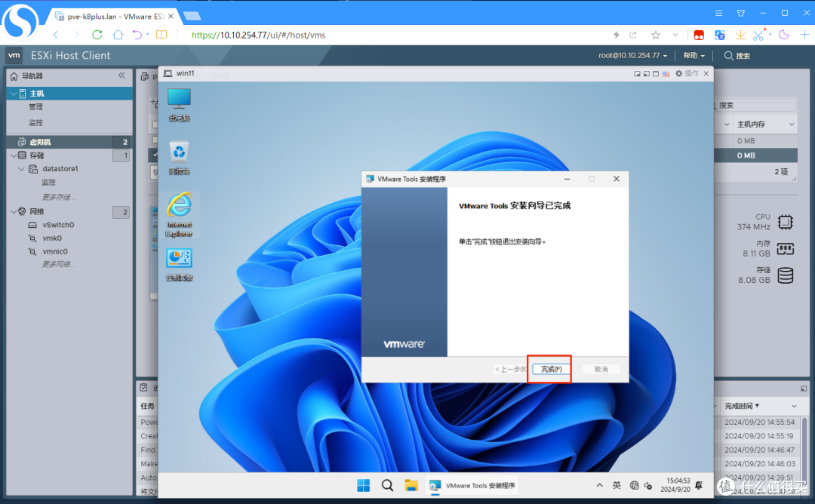Click the VMware Tools 安装程序 taskbar item

[472, 485]
